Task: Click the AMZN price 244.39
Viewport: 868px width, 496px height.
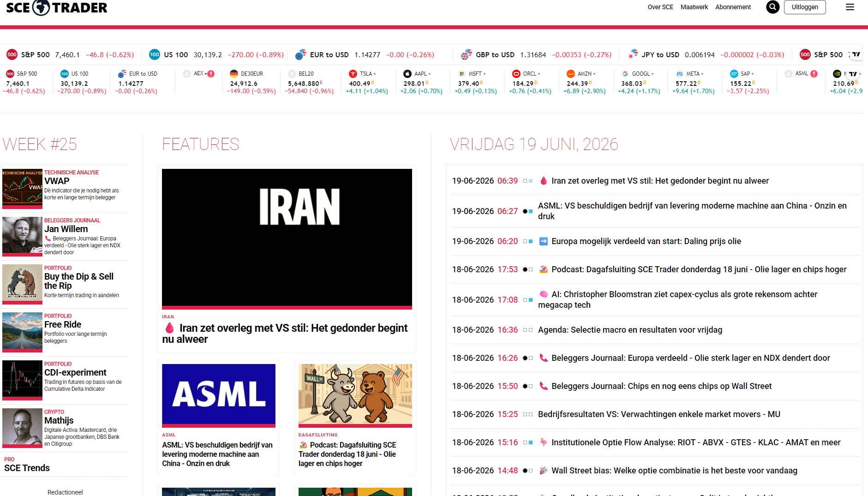Action: [x=578, y=84]
